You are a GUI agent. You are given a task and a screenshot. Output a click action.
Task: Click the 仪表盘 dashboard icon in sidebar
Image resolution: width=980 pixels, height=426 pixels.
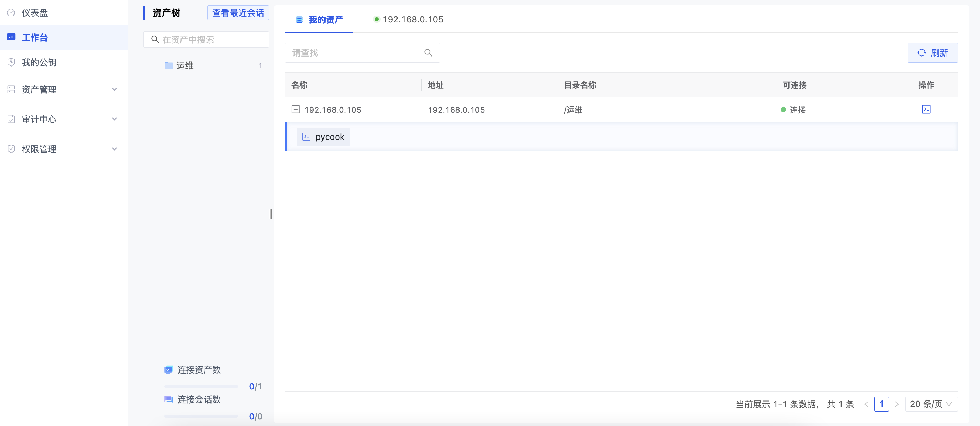11,12
